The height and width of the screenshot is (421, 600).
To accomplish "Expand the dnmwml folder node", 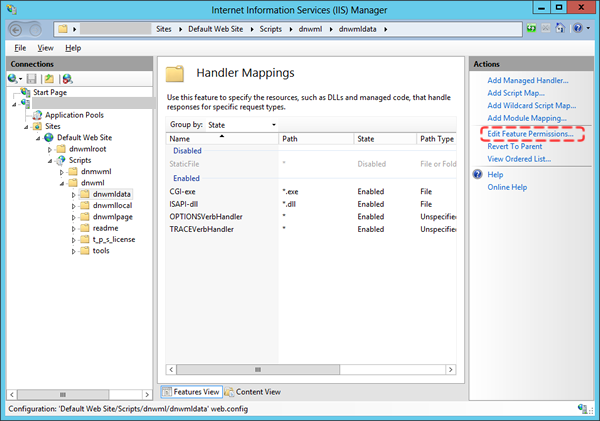I will [x=62, y=172].
